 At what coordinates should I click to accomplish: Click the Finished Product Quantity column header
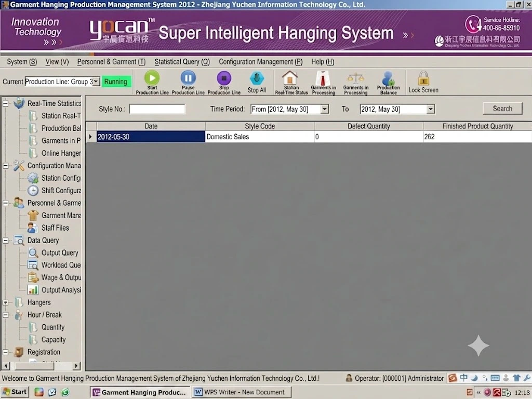tap(477, 126)
